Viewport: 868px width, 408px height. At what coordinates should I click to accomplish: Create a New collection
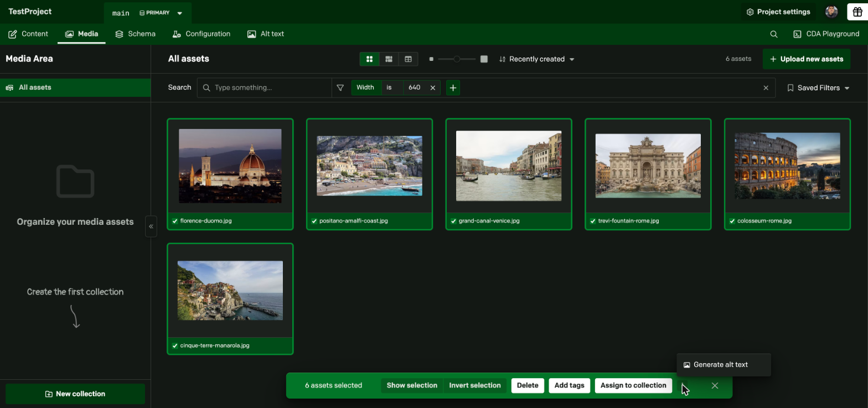click(x=75, y=394)
